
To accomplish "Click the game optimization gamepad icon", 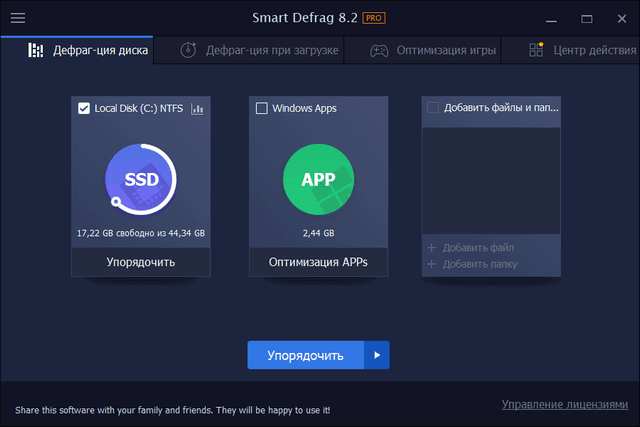I will point(379,50).
